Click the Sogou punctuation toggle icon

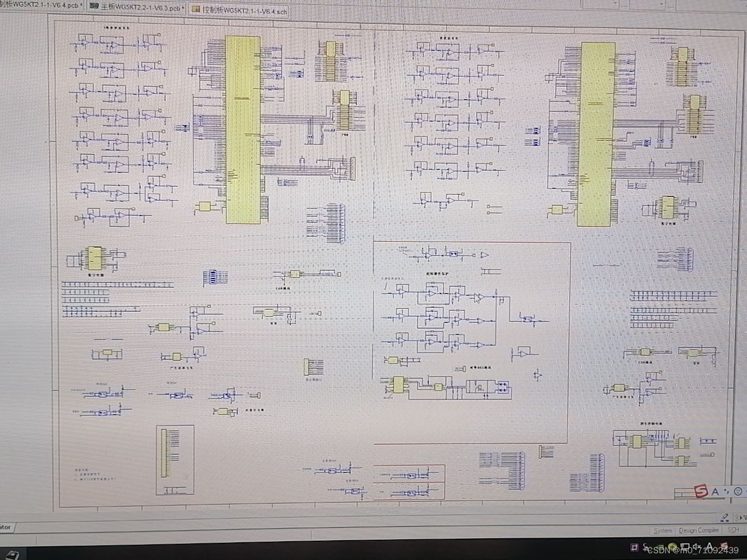[x=726, y=491]
